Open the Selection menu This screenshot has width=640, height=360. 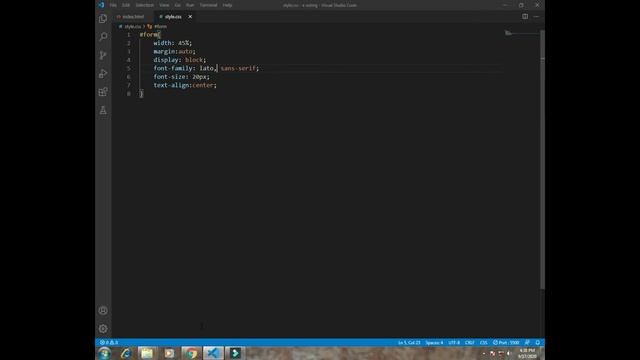tap(144, 5)
